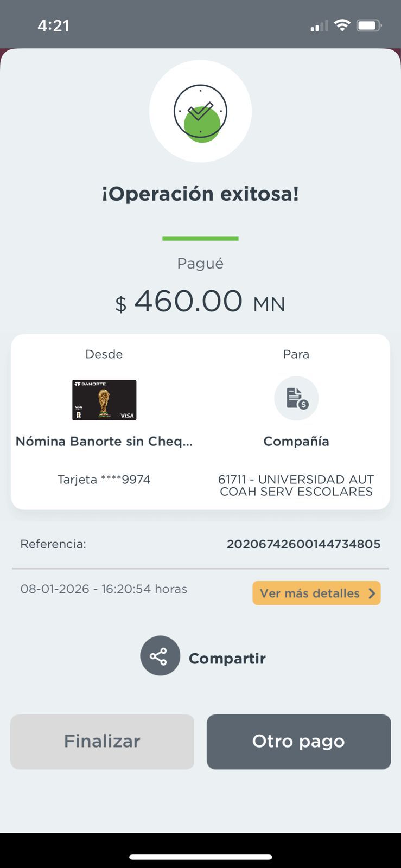Tap the reference number 20206742600144734805
The image size is (401, 868).
tap(303, 544)
